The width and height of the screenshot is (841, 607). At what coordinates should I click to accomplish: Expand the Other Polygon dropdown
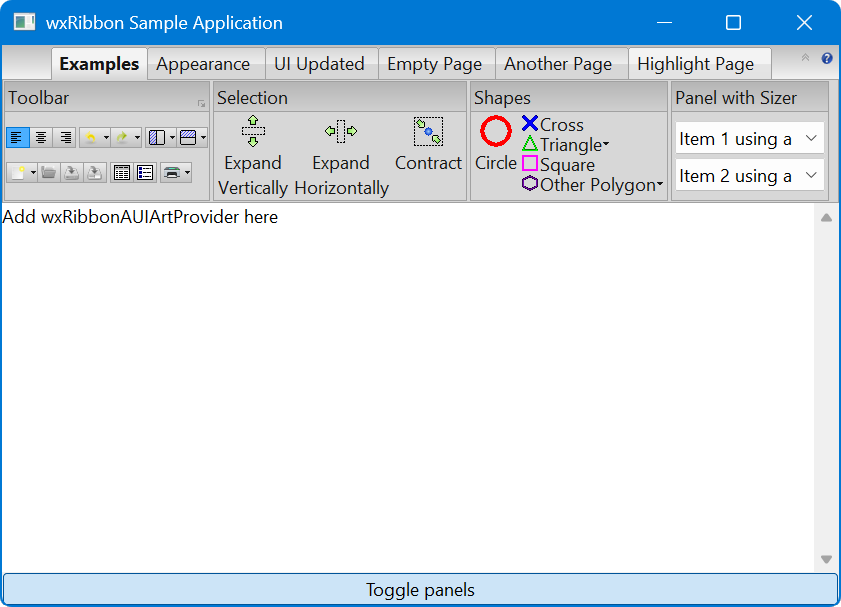click(660, 185)
